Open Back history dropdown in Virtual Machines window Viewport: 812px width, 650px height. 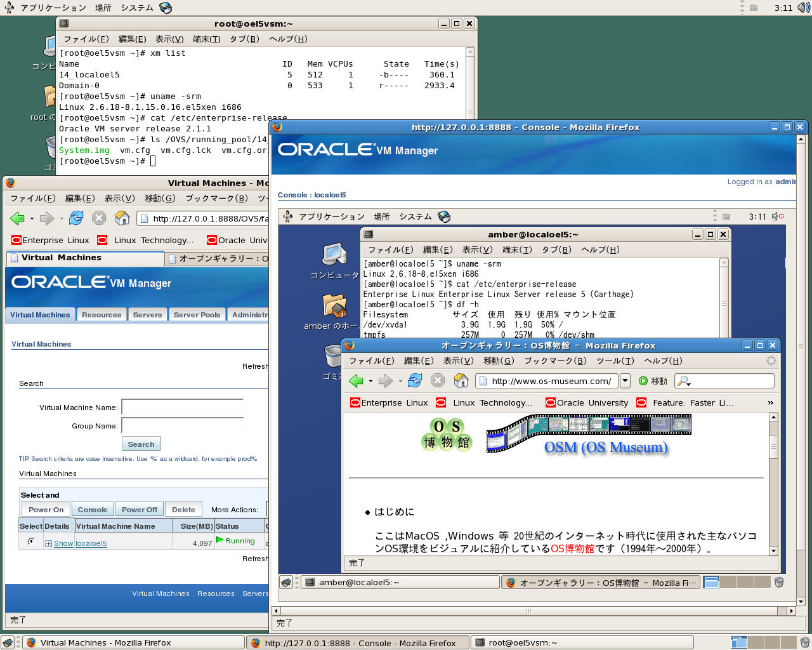point(32,219)
